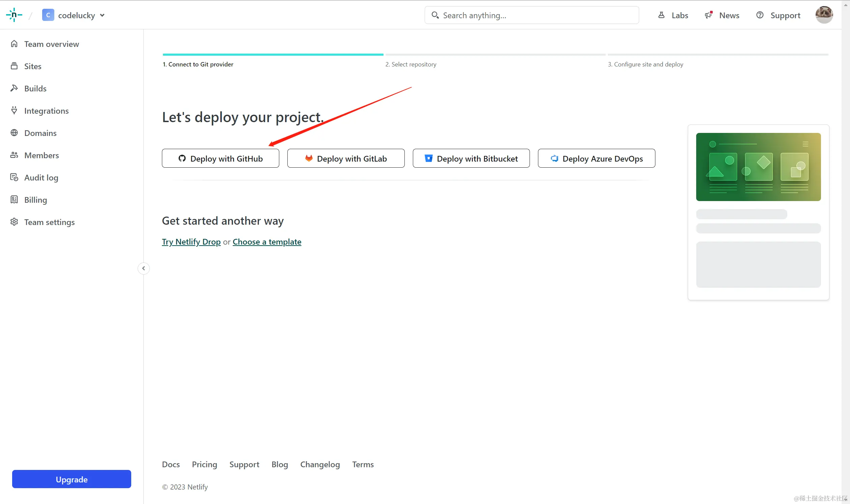Screen dimensions: 850x504
Task: Open the Choose a template link
Action: click(x=267, y=242)
